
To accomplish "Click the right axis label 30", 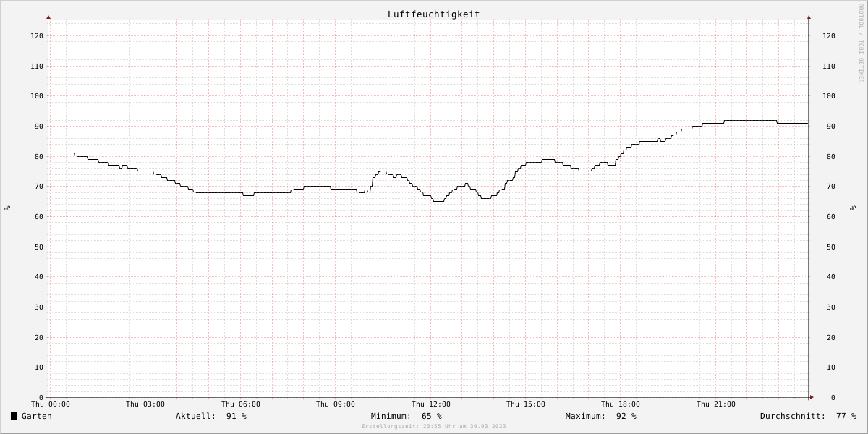I will tap(831, 307).
